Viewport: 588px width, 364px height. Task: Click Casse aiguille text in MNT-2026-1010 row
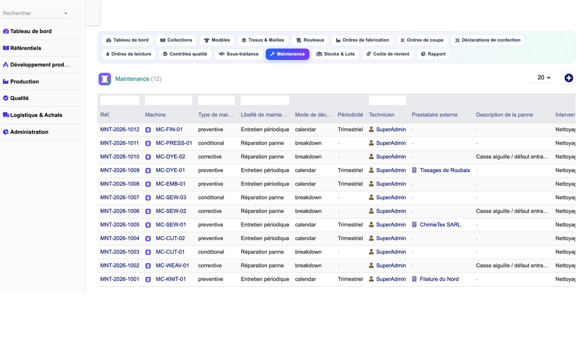[x=512, y=157]
